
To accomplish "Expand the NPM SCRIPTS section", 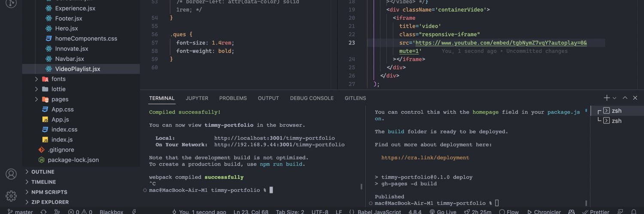I will (81, 192).
